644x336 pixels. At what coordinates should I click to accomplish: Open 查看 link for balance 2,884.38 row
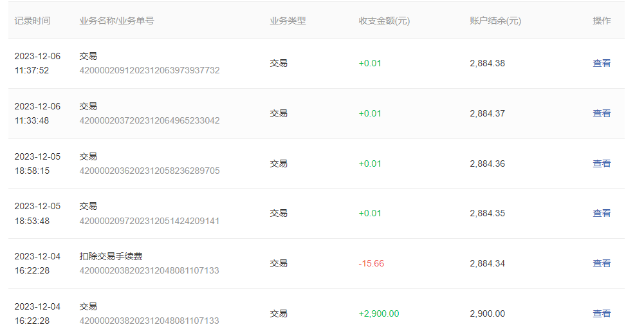tap(602, 63)
